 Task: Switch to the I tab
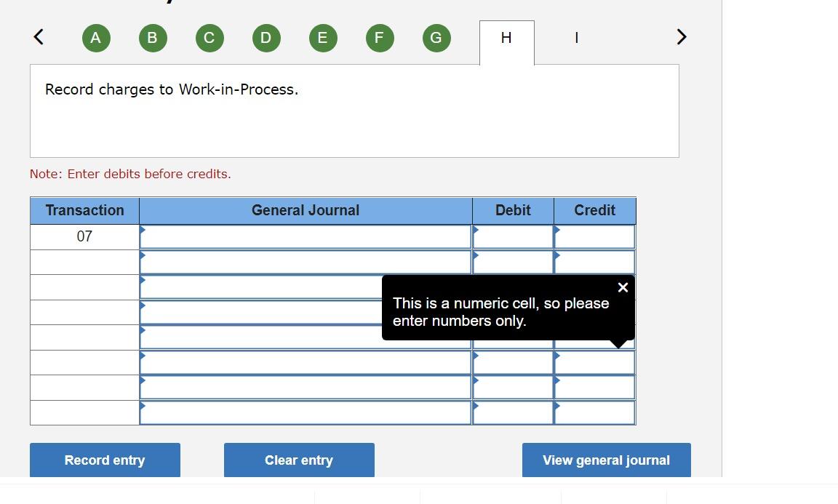coord(576,37)
